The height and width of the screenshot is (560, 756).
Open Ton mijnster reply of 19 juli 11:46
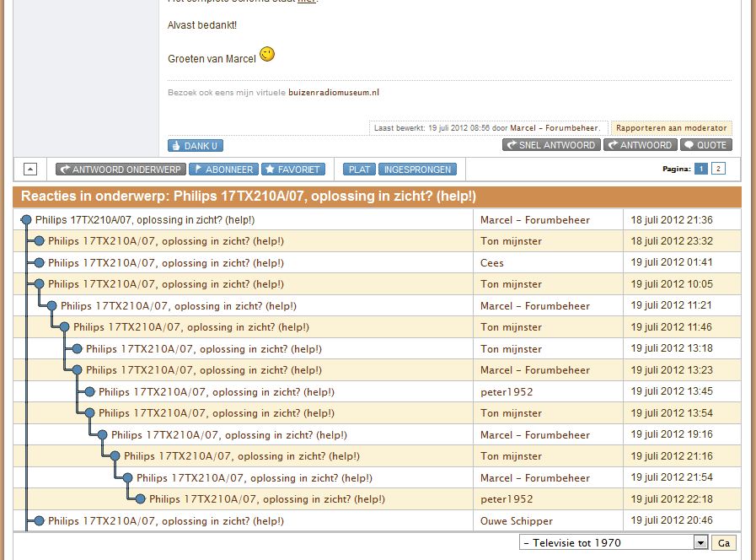[x=191, y=327]
